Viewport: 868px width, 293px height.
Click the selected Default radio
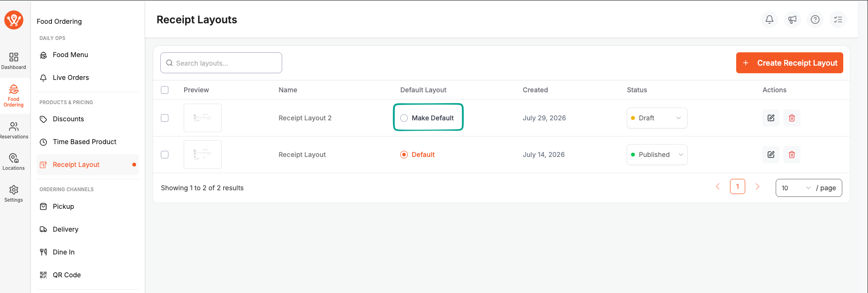(x=404, y=155)
